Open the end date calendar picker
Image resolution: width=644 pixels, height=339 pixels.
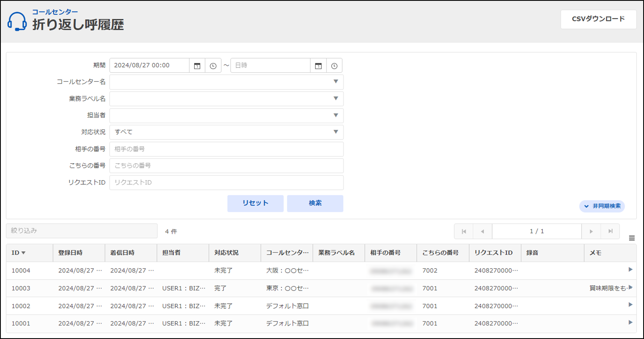tap(318, 66)
